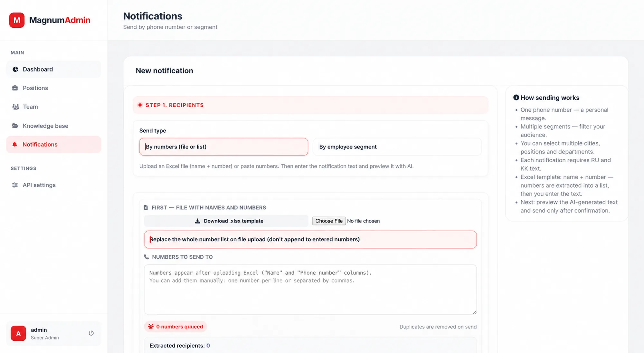
Task: Select By employee segment send type
Action: click(397, 147)
